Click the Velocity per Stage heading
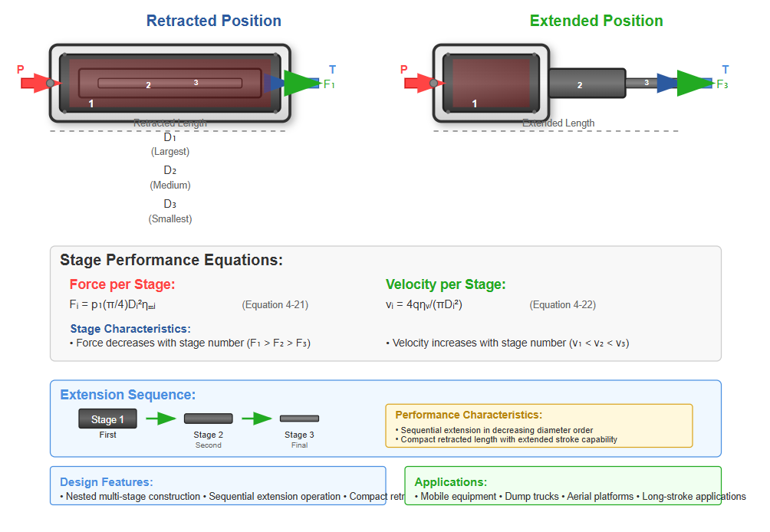The height and width of the screenshot is (532, 770). [446, 284]
